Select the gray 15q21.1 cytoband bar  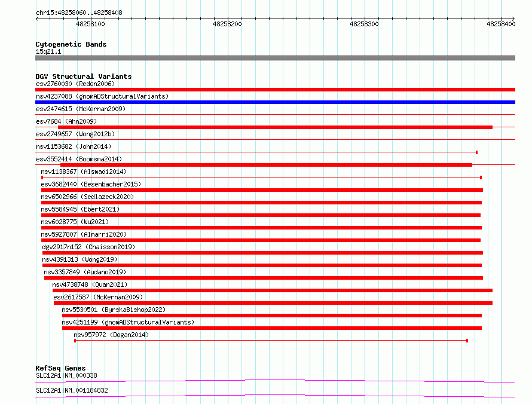(x=275, y=58)
